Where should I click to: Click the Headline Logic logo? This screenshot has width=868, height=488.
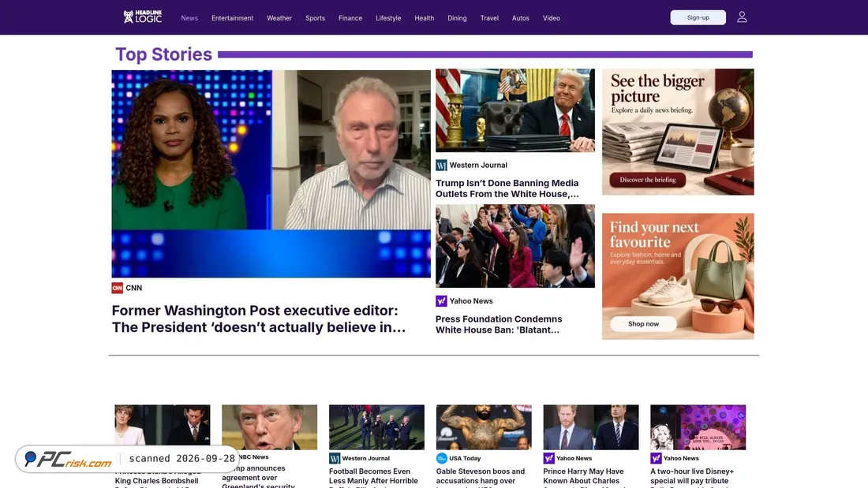(142, 17)
